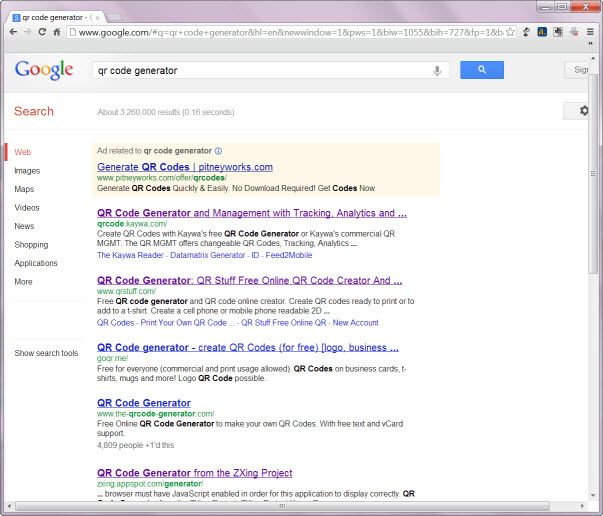Switch to Videos results
This screenshot has height=516, width=603.
[27, 208]
